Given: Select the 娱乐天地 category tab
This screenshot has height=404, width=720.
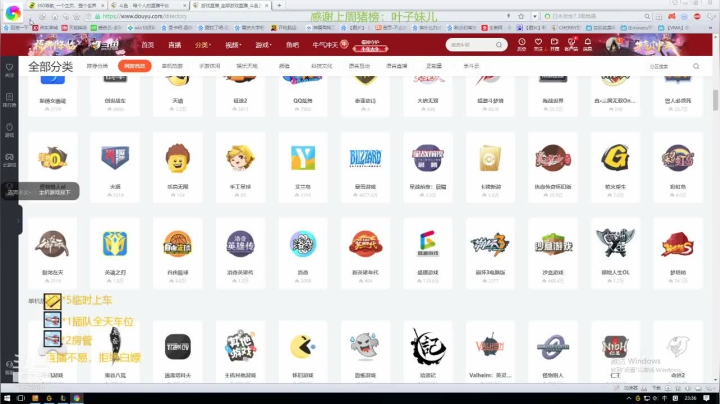Looking at the screenshot, I should [x=247, y=66].
